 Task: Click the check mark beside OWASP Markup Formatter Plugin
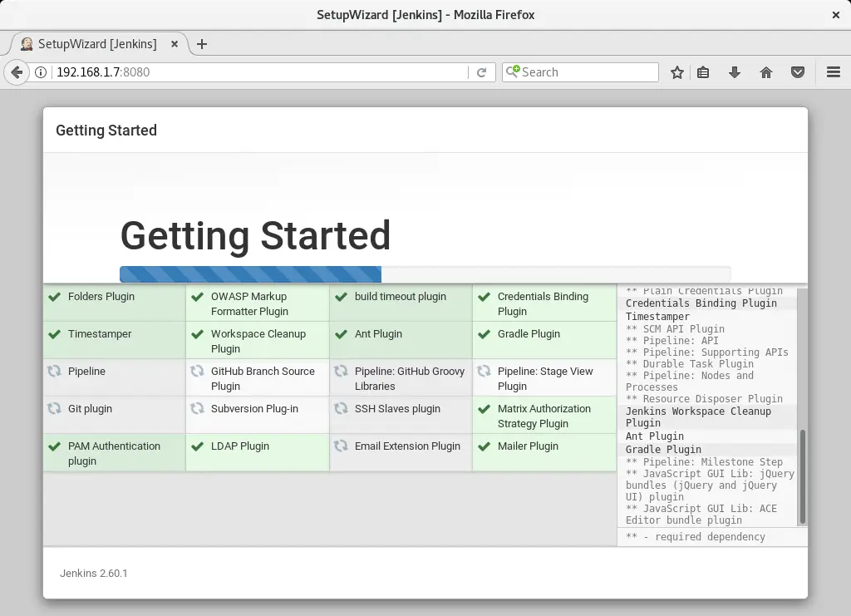pos(198,297)
